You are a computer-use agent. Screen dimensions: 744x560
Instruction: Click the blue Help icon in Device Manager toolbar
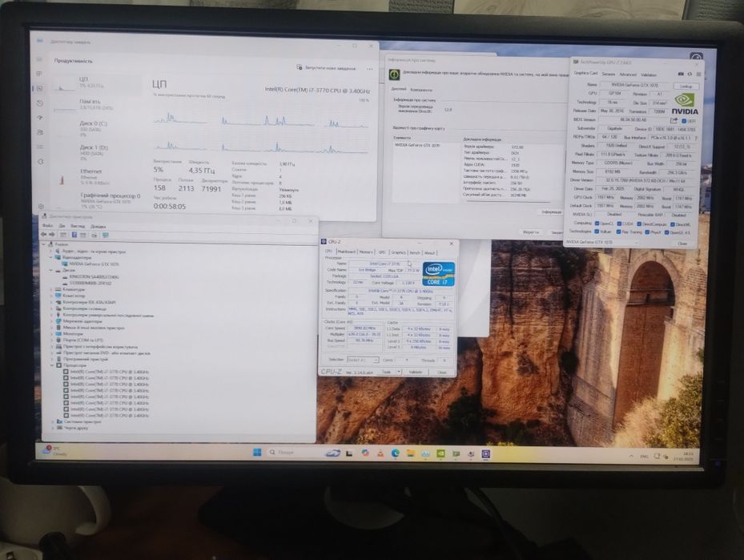click(74, 235)
